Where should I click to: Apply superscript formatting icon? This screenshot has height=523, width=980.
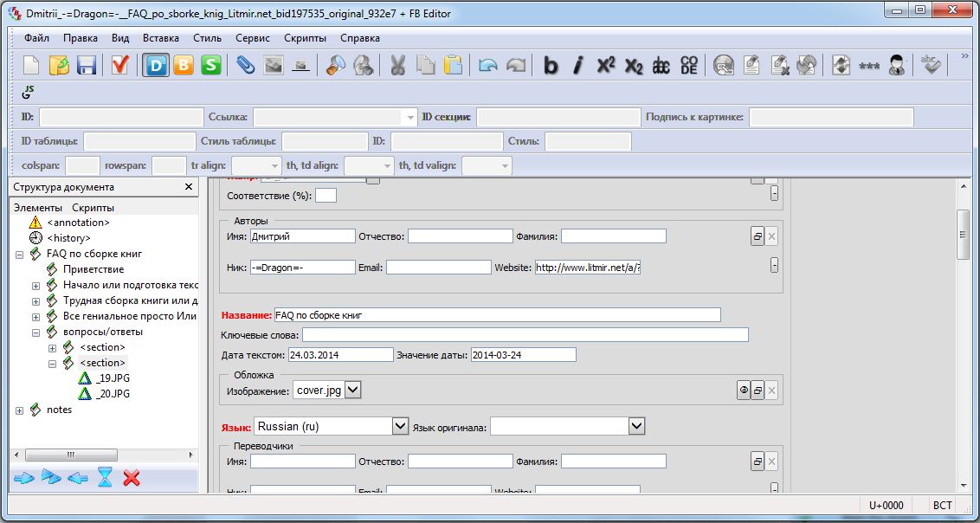[606, 65]
